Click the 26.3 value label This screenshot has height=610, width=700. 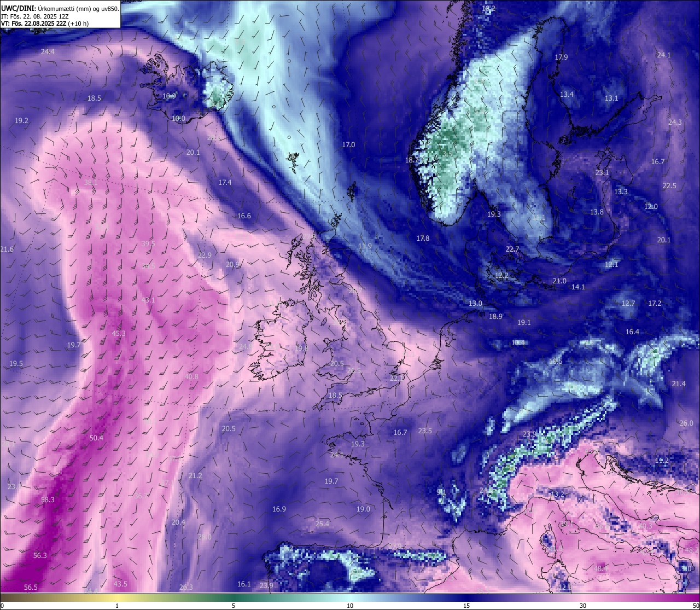(186, 588)
